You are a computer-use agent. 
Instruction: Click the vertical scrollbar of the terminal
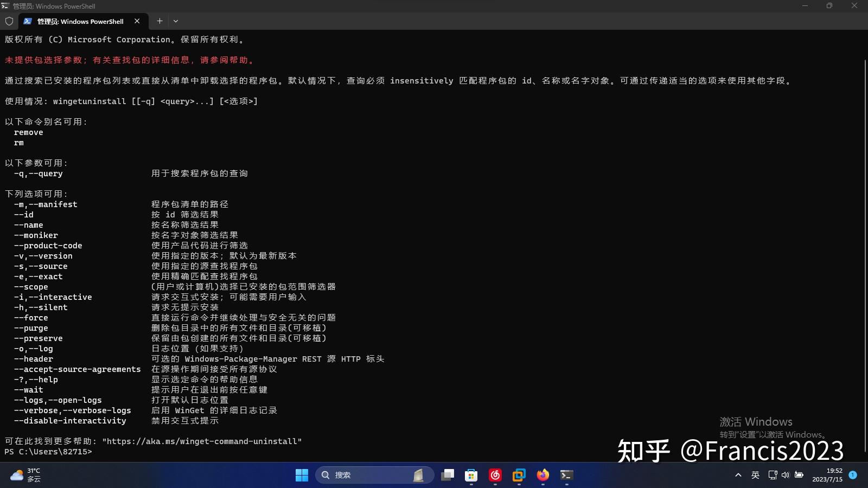pyautogui.click(x=865, y=255)
